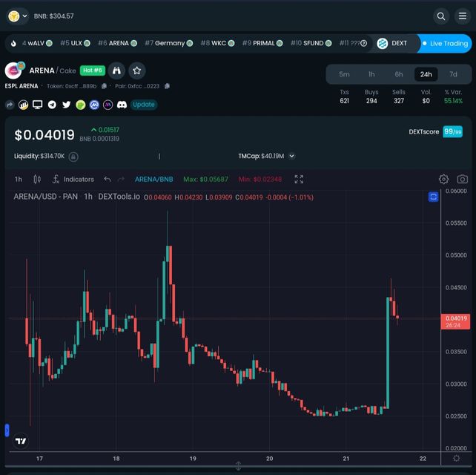The width and height of the screenshot is (476, 475).
Task: Click the ARENA token logo
Action: pos(13,71)
